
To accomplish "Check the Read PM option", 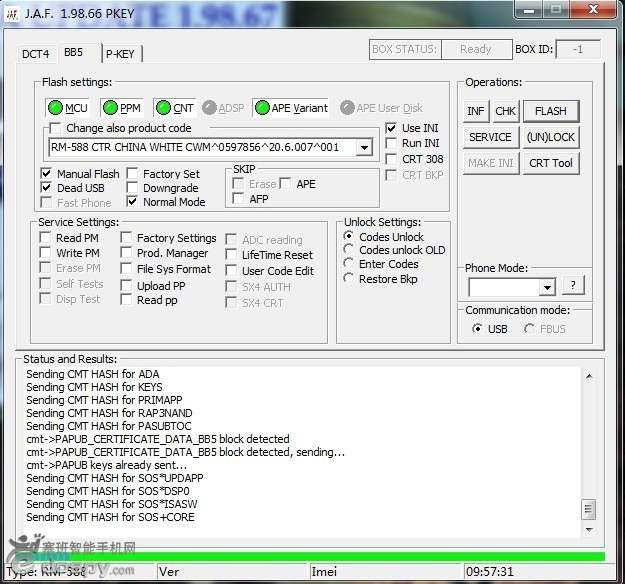I will coord(45,238).
